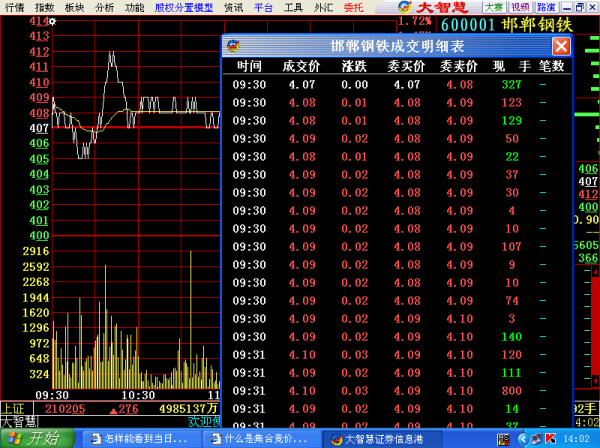Click the 210205 index value in status bar
The image size is (600, 448).
pyautogui.click(x=65, y=409)
